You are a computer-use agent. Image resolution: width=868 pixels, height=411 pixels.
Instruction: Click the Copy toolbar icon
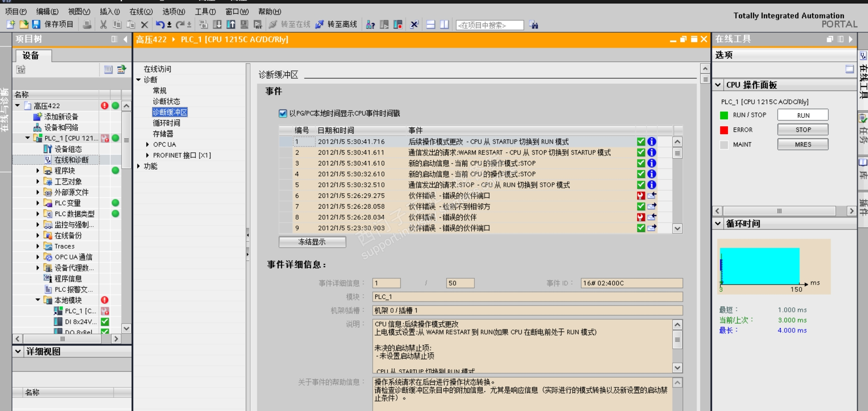[117, 25]
